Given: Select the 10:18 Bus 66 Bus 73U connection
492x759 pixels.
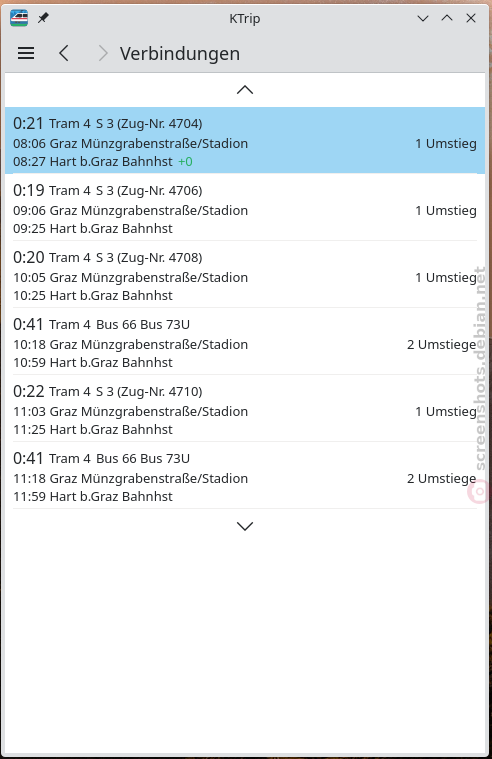Looking at the screenshot, I should (245, 341).
